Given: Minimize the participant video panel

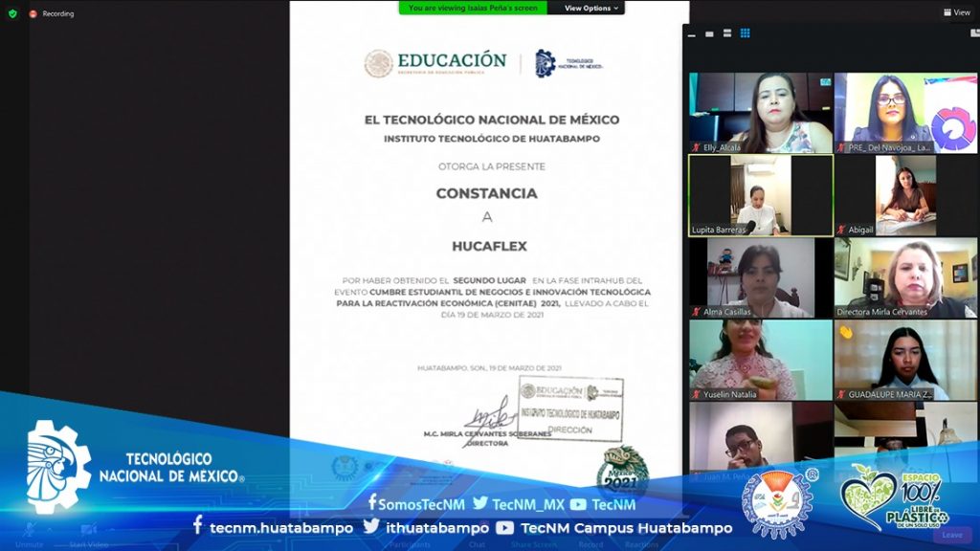Looking at the screenshot, I should (x=691, y=34).
